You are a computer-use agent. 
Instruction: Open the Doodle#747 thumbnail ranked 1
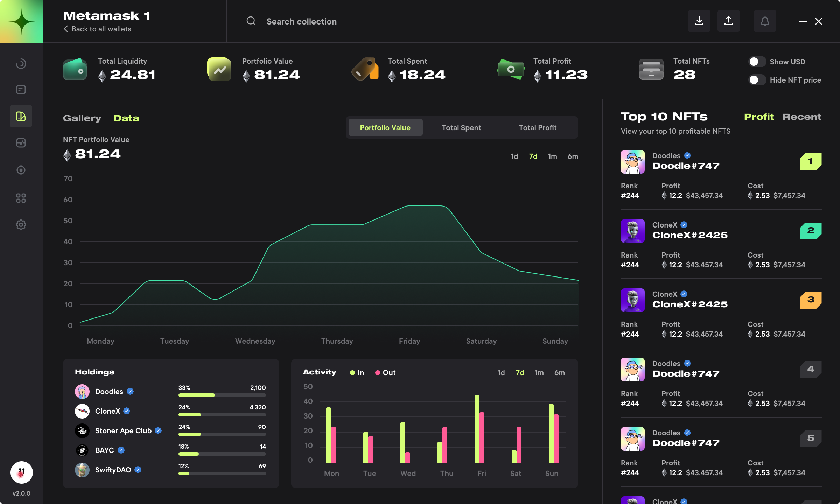(633, 162)
